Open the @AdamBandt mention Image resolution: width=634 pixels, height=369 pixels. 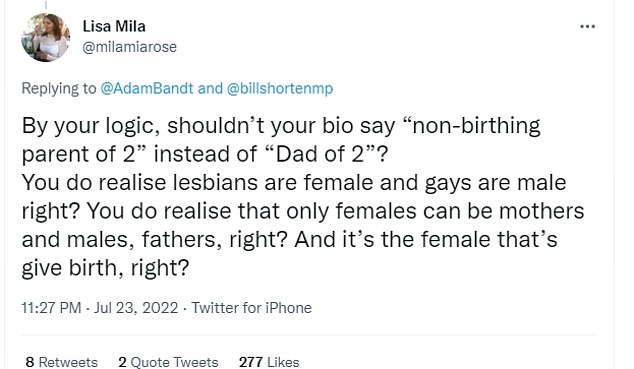(x=147, y=88)
